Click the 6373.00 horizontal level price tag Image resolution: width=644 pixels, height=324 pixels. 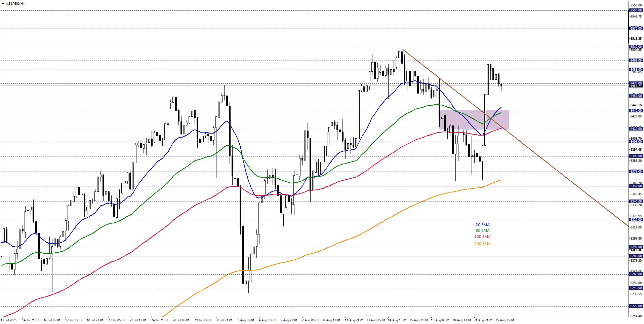636,172
